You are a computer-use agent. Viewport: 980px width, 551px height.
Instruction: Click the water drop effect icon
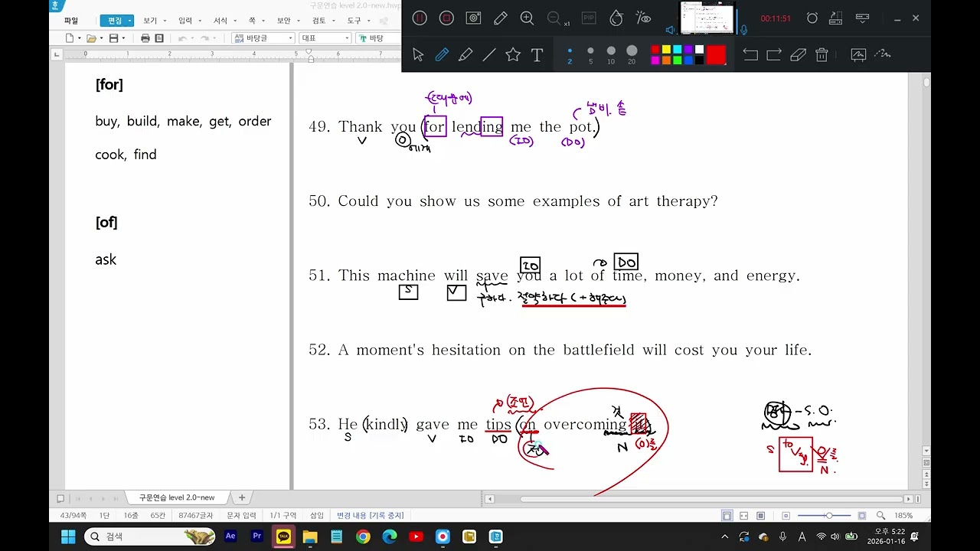click(616, 18)
